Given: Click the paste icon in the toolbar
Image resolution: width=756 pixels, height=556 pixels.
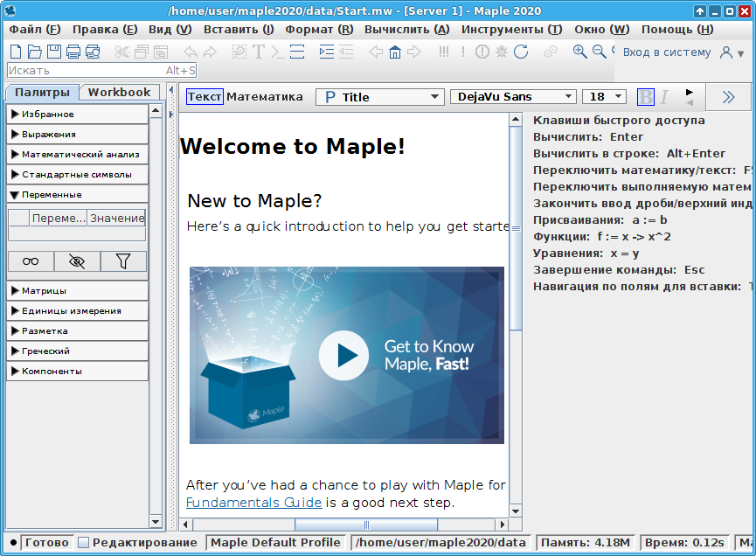Looking at the screenshot, I should click(x=161, y=52).
